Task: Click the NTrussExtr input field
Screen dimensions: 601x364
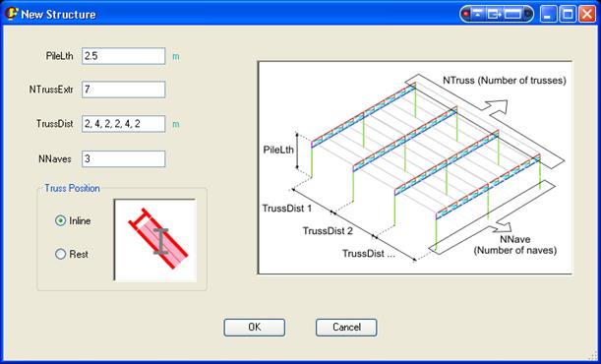Action: coord(123,90)
